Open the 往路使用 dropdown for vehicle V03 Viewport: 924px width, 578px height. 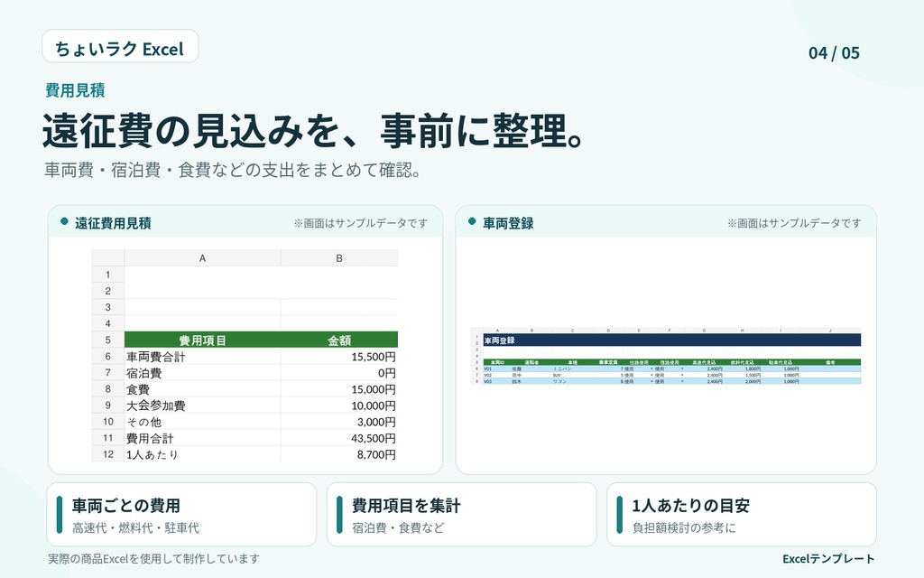(651, 382)
